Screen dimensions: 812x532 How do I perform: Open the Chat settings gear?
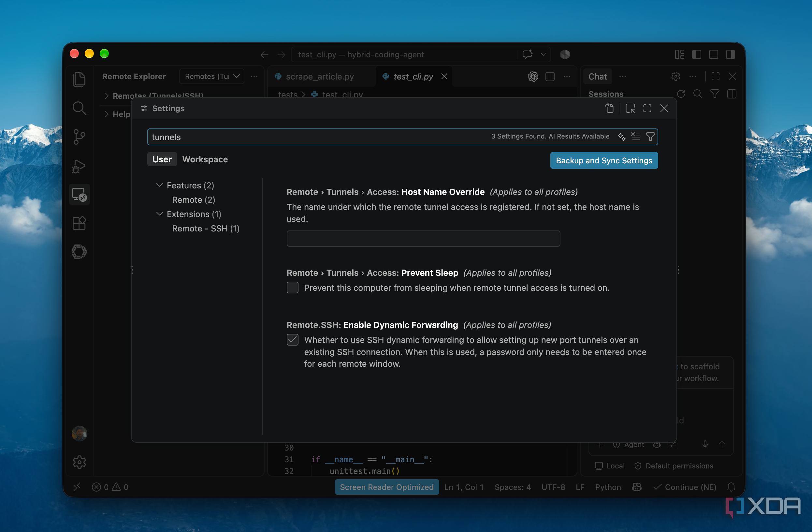click(675, 76)
